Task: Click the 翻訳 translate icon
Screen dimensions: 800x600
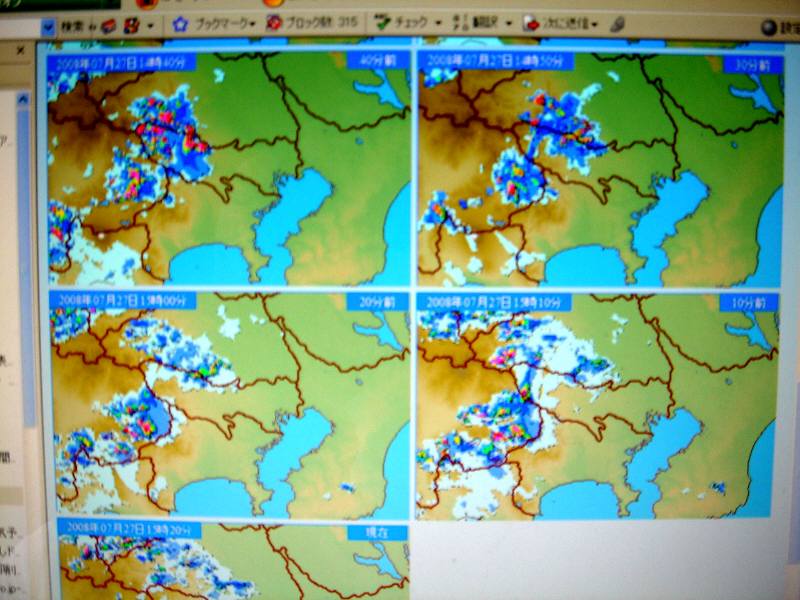Action: 461,23
